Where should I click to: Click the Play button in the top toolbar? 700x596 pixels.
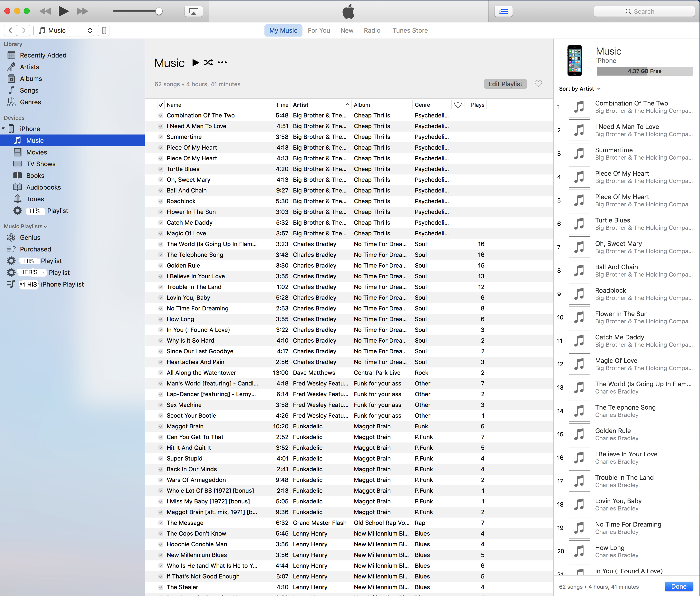pyautogui.click(x=63, y=11)
